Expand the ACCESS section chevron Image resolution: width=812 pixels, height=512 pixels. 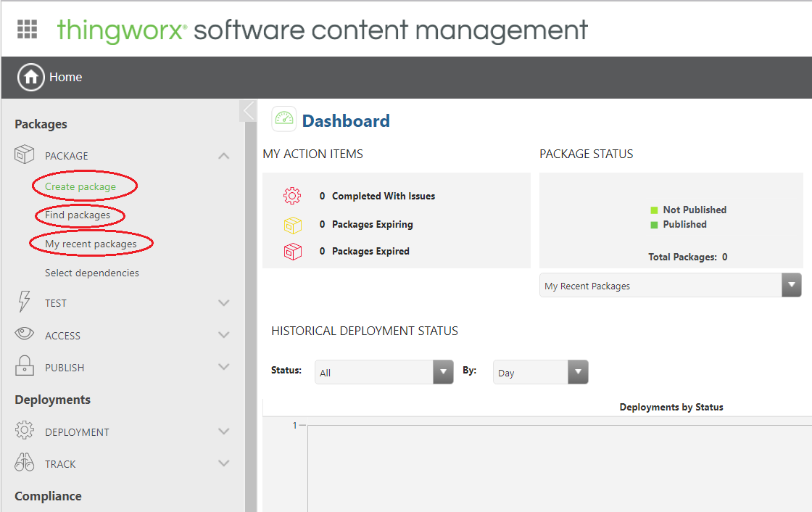[224, 334]
